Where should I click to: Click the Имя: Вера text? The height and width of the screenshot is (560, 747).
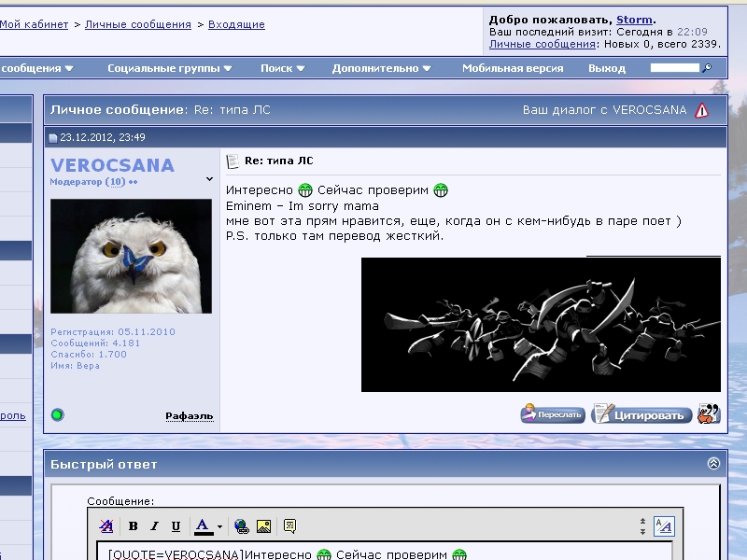[76, 366]
